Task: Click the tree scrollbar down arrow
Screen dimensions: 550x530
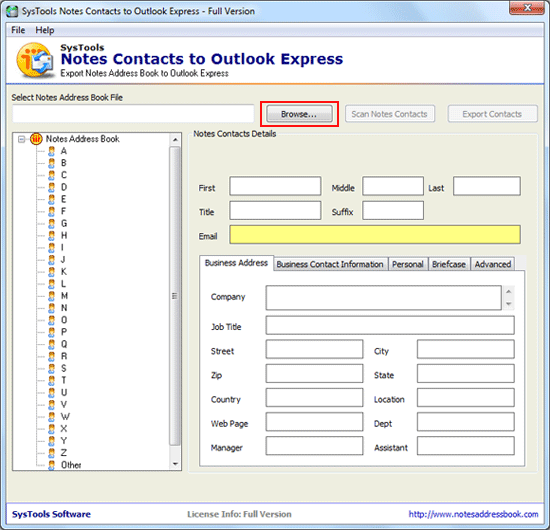Action: 175,464
